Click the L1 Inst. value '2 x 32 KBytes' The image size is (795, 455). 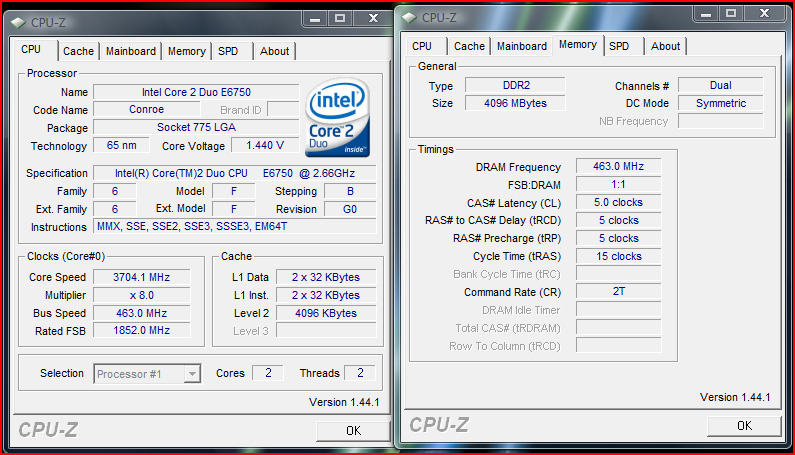pyautogui.click(x=326, y=295)
